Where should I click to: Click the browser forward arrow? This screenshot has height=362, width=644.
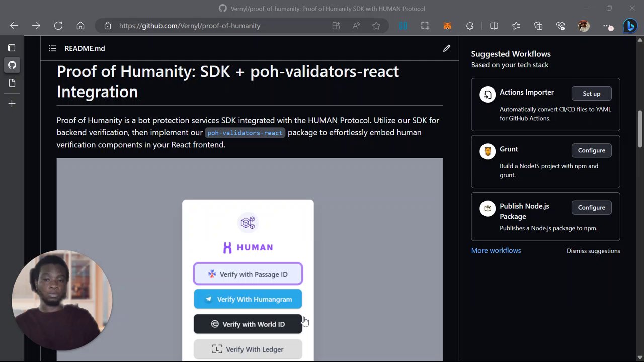coord(36,26)
